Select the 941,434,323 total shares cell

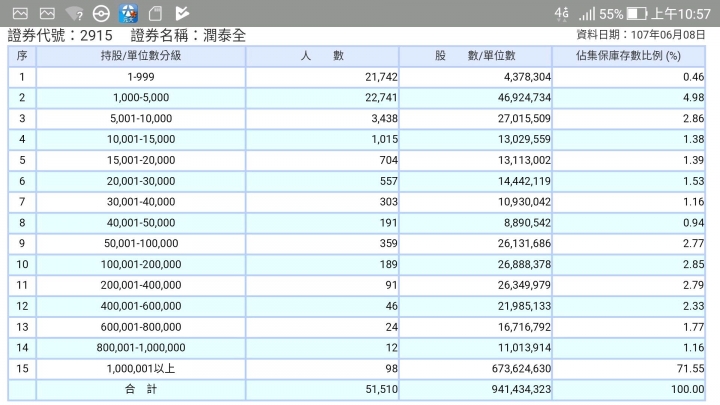click(x=476, y=389)
